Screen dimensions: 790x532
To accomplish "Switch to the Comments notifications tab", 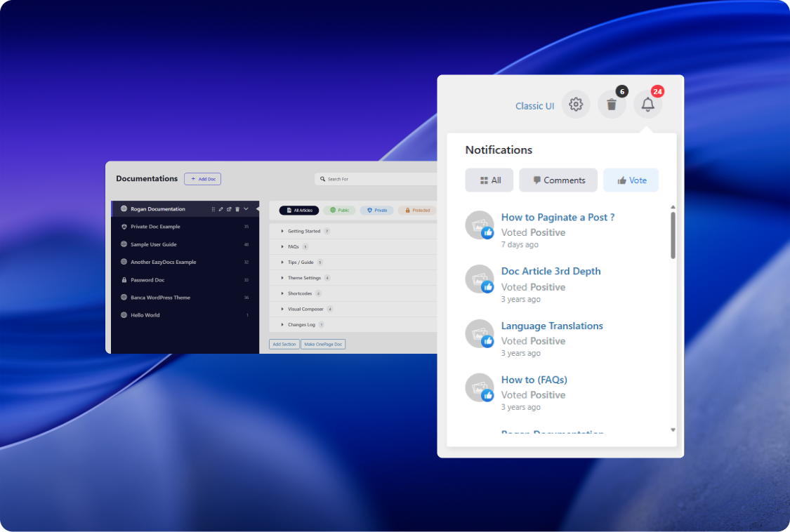I will pyautogui.click(x=558, y=180).
